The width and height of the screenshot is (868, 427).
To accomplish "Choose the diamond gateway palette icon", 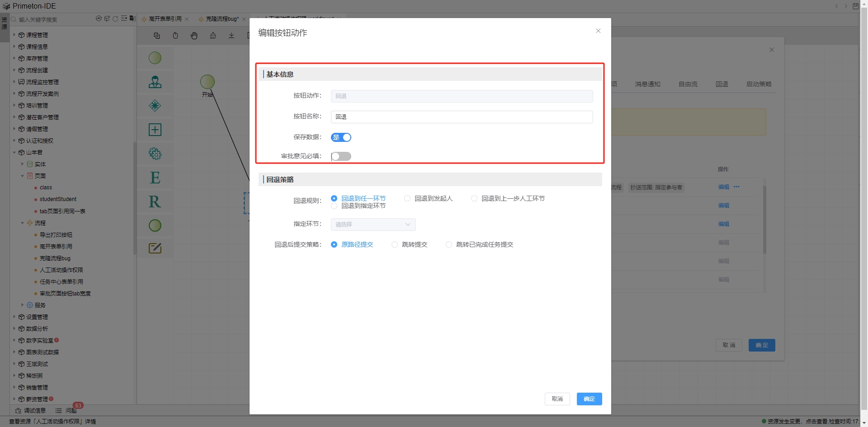I will coord(155,106).
